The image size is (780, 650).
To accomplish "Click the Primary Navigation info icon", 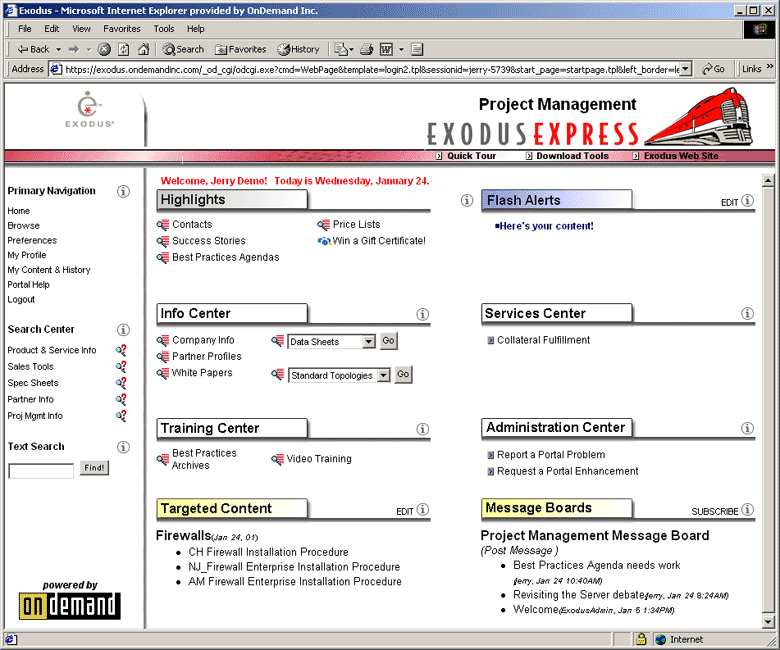I will 123,191.
